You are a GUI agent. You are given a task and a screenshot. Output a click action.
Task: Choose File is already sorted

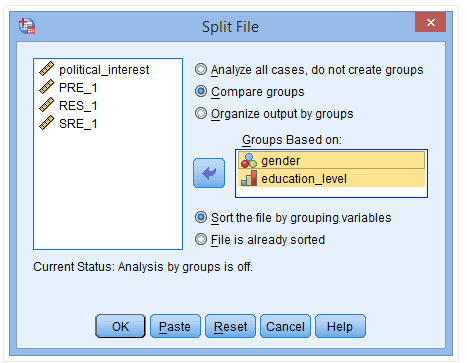point(201,239)
